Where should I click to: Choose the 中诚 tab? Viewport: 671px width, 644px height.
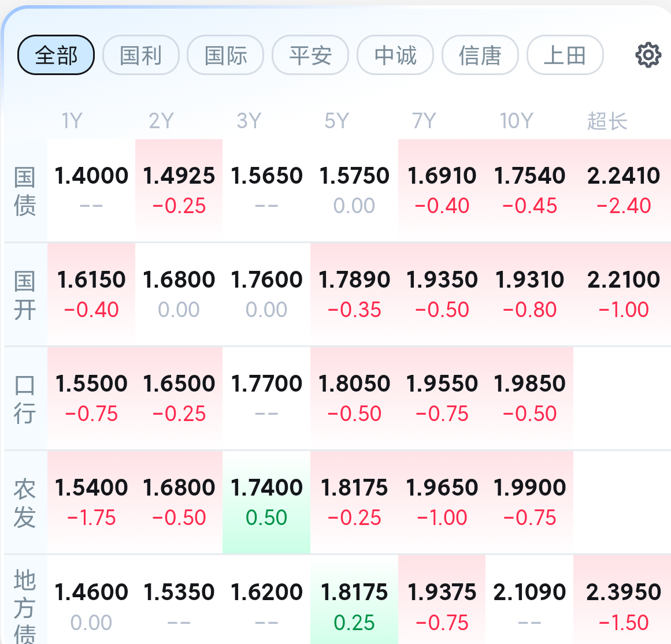pyautogui.click(x=395, y=55)
